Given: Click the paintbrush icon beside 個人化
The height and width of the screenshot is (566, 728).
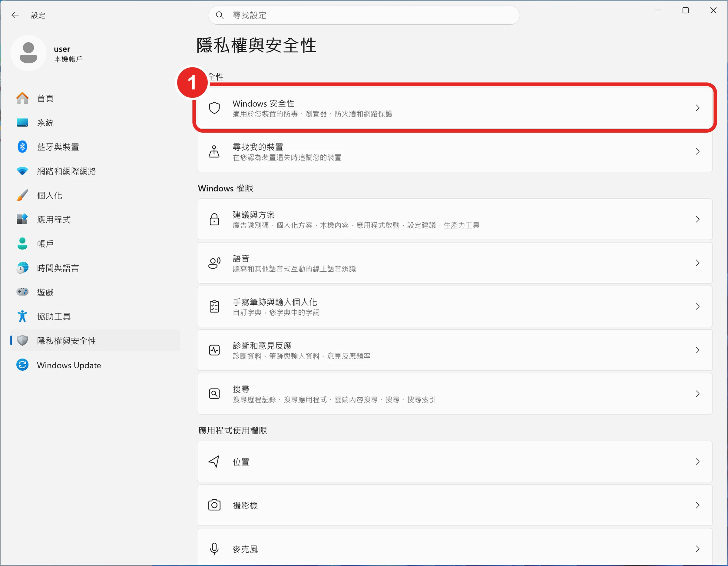Looking at the screenshot, I should 22,195.
